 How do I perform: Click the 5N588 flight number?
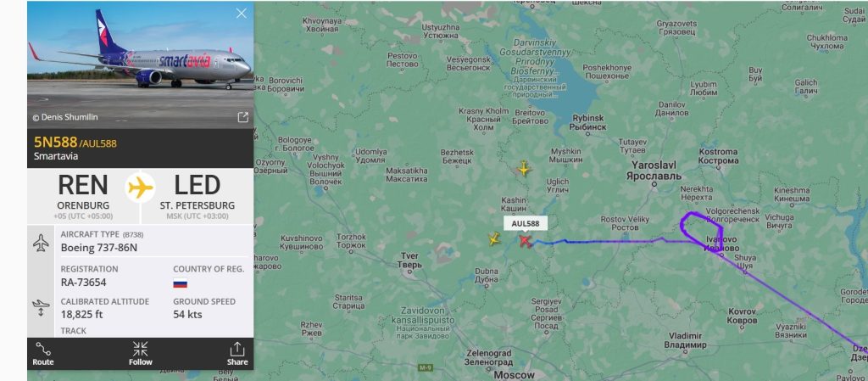[55, 143]
